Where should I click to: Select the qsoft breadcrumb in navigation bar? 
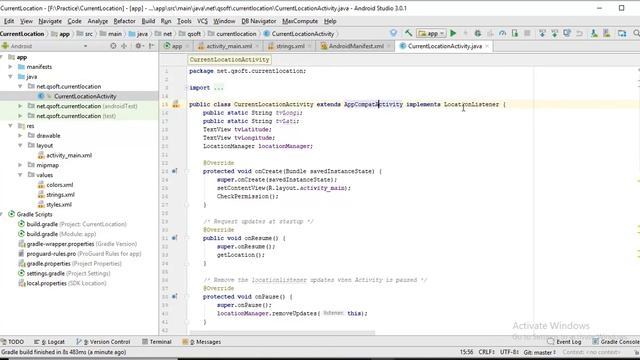tap(190, 34)
